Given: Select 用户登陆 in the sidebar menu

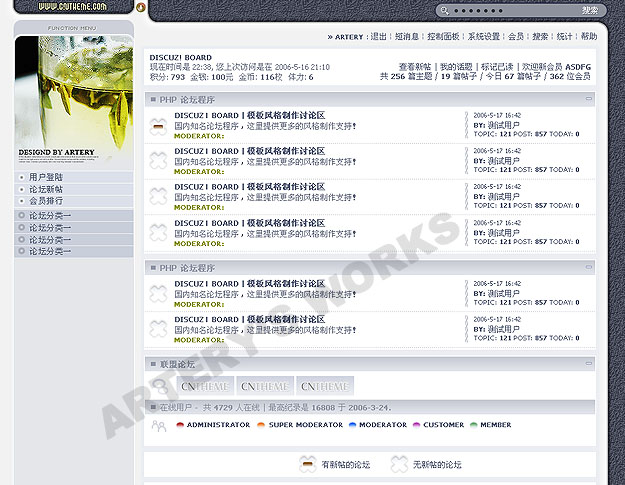Looking at the screenshot, I should point(46,177).
